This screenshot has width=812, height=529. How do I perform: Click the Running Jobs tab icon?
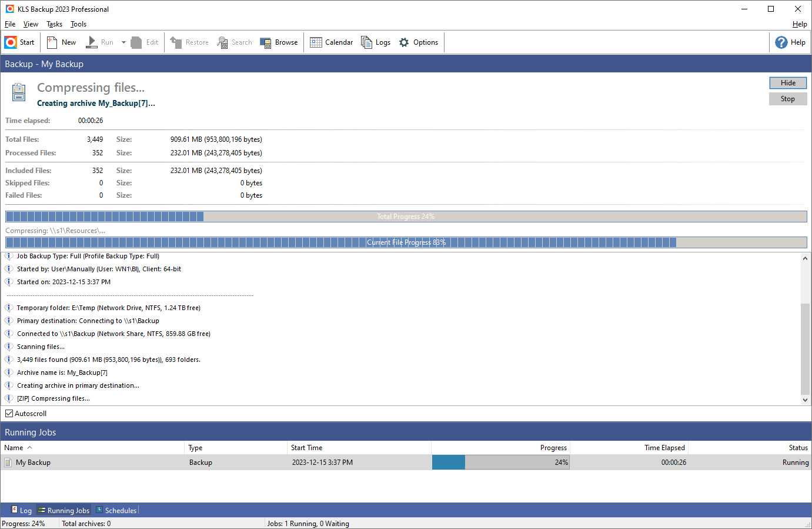pyautogui.click(x=42, y=510)
